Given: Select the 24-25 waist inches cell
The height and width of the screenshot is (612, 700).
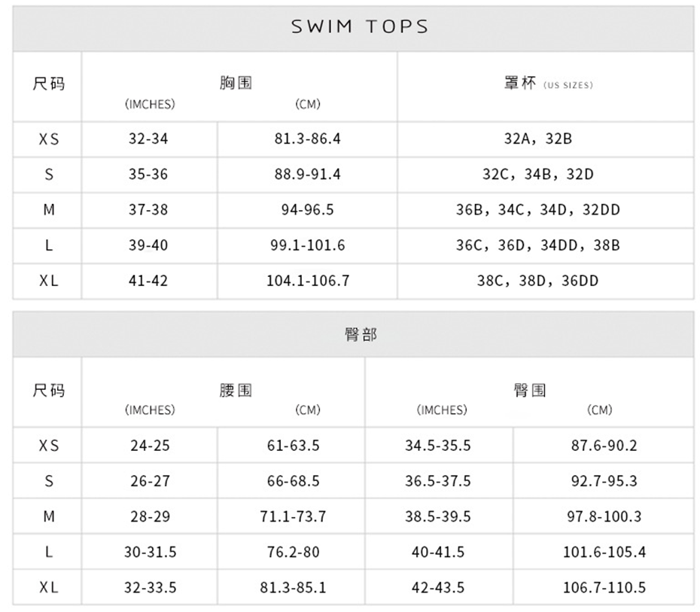Looking at the screenshot, I should 150,446.
